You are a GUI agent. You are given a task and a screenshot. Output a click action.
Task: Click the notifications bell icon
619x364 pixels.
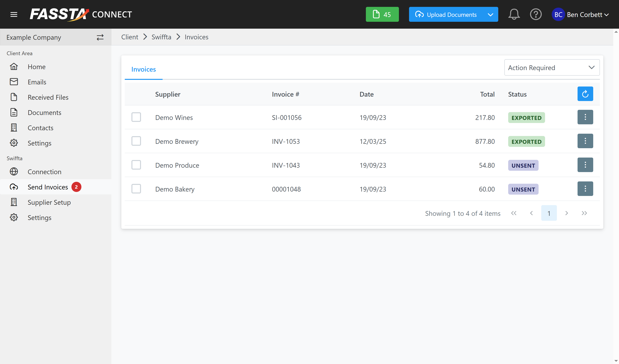(514, 15)
